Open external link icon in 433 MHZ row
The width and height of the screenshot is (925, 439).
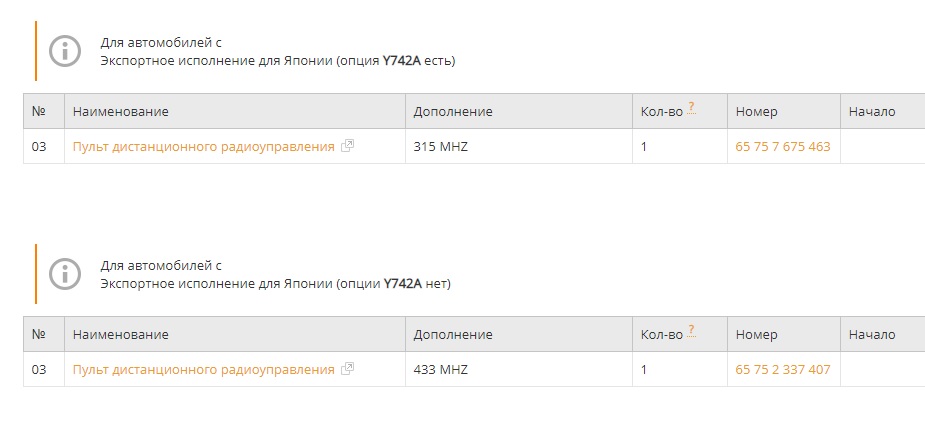tap(347, 369)
